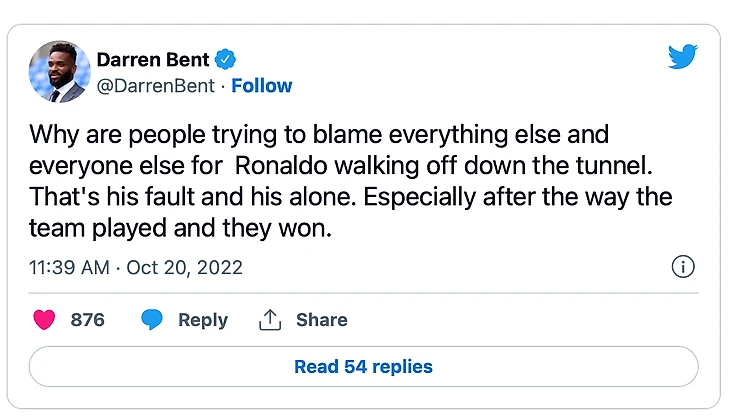
Task: Click the tweet's last line "team played and they won"
Action: (179, 229)
